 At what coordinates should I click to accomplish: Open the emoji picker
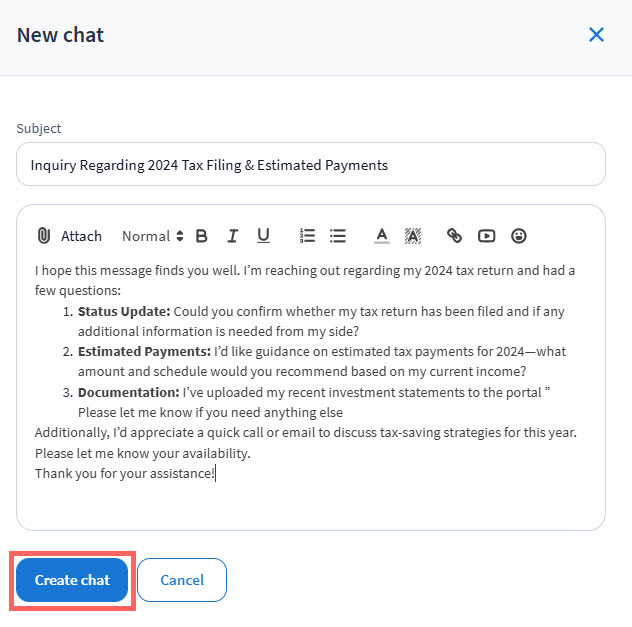point(518,236)
